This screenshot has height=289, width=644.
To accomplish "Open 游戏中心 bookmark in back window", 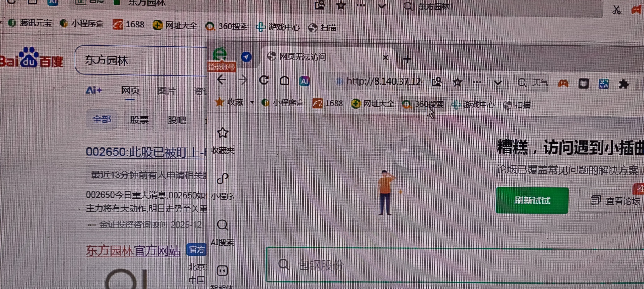I will [278, 27].
